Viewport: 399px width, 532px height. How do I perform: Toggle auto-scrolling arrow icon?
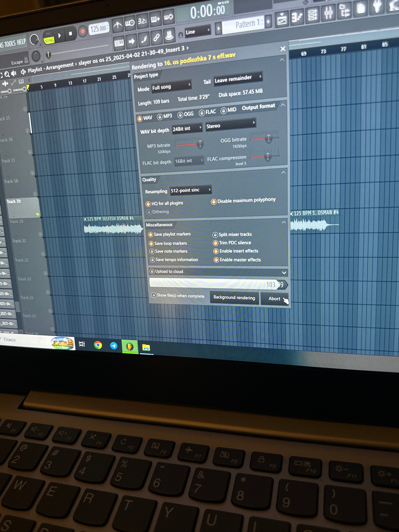132,41
